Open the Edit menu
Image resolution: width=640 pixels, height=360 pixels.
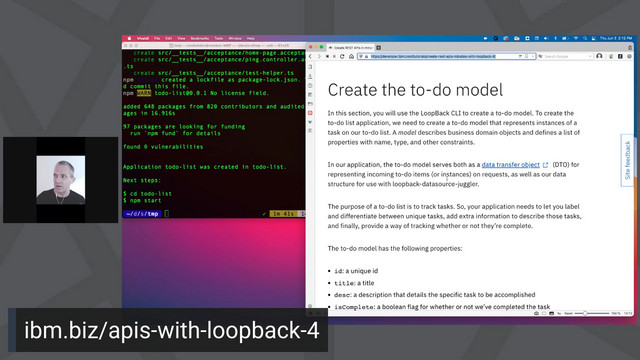pos(169,38)
